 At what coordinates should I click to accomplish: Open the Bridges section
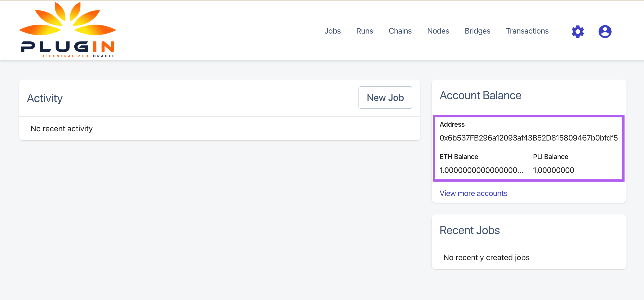tap(477, 31)
